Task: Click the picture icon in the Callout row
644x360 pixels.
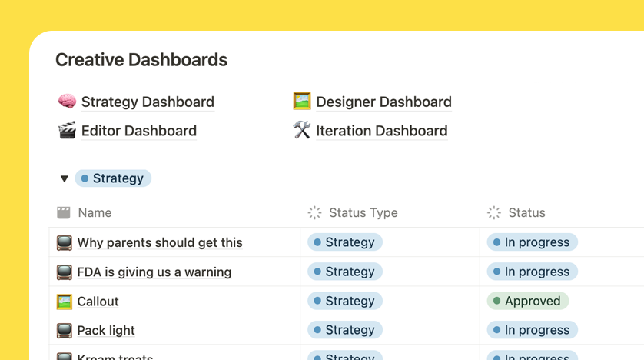Action: tap(65, 302)
